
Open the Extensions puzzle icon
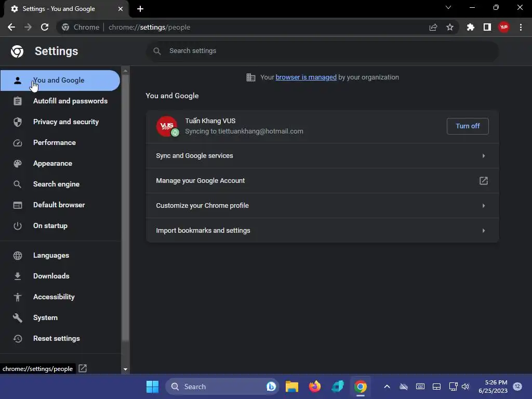[471, 27]
